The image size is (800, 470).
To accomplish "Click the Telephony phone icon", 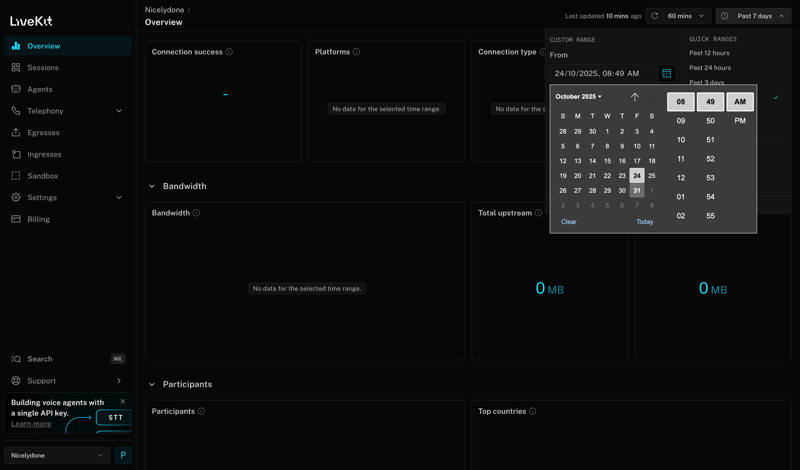I will [x=16, y=111].
